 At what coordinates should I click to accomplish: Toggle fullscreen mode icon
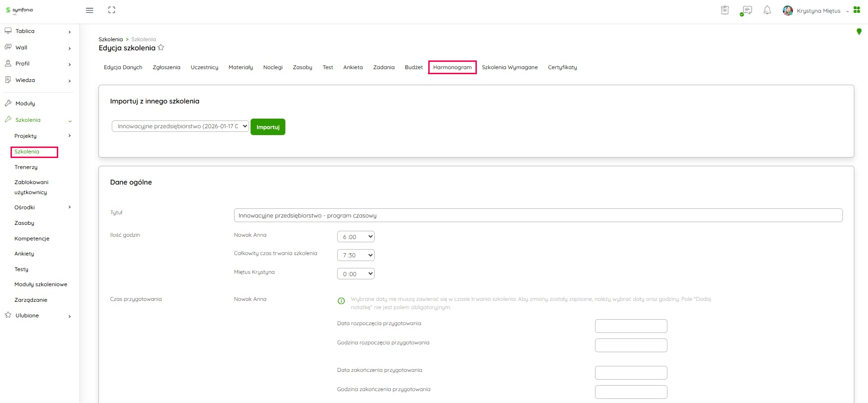(x=112, y=10)
